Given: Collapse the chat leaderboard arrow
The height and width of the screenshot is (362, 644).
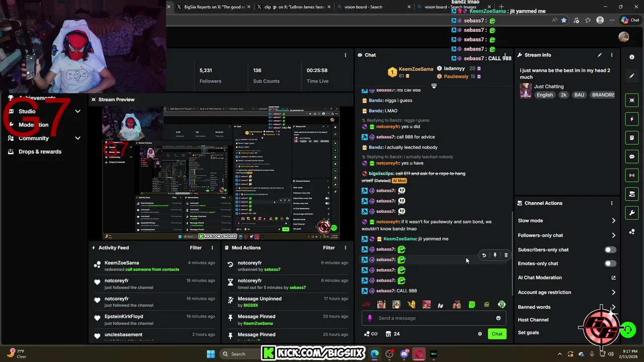Looking at the screenshot, I should 434,86.
